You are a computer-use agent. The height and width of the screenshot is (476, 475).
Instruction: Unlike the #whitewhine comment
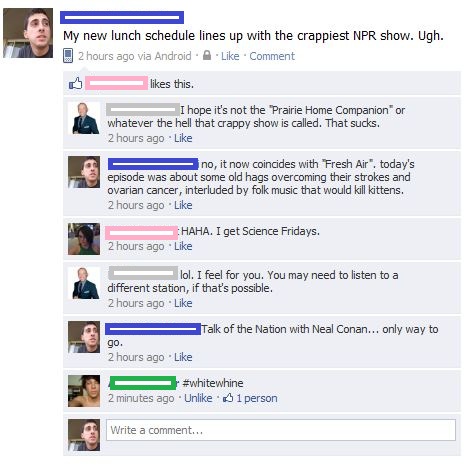tap(198, 398)
